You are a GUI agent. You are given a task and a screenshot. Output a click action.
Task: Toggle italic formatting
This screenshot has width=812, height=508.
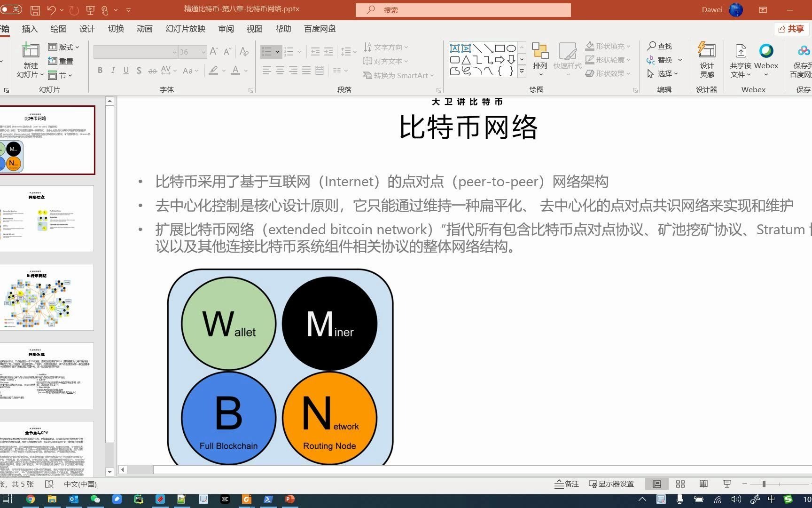(x=113, y=70)
